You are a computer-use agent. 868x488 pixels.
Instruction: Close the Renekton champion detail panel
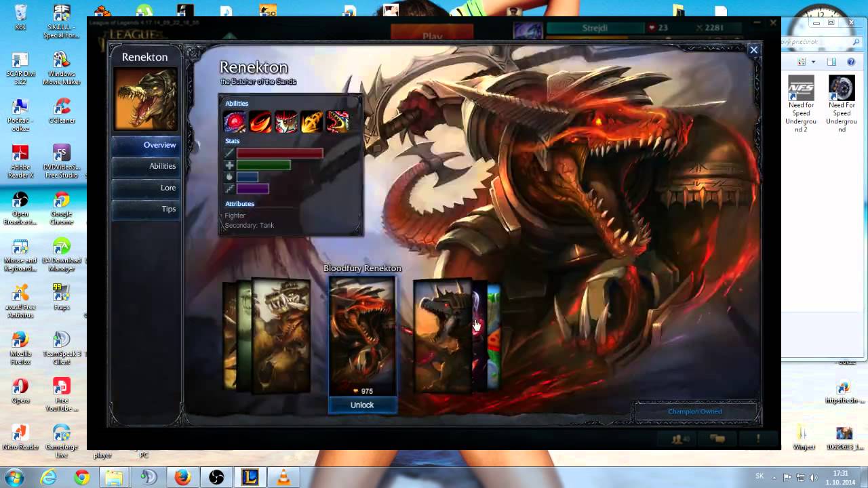[x=753, y=49]
